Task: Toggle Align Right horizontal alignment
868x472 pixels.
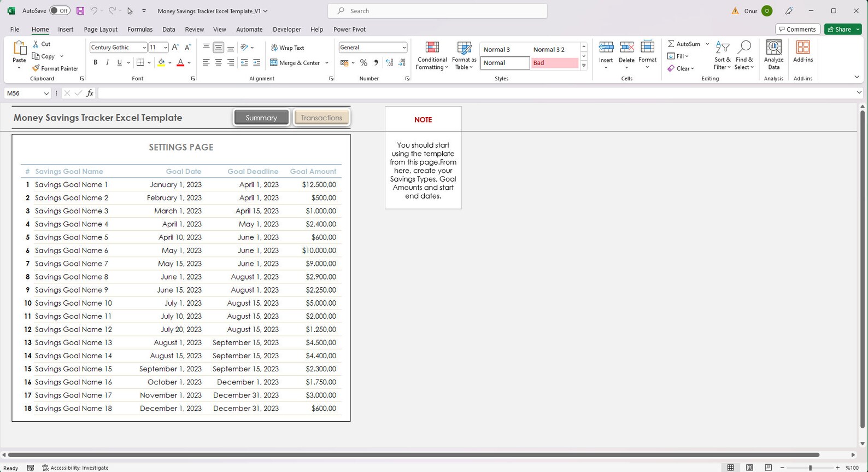Action: pyautogui.click(x=231, y=62)
